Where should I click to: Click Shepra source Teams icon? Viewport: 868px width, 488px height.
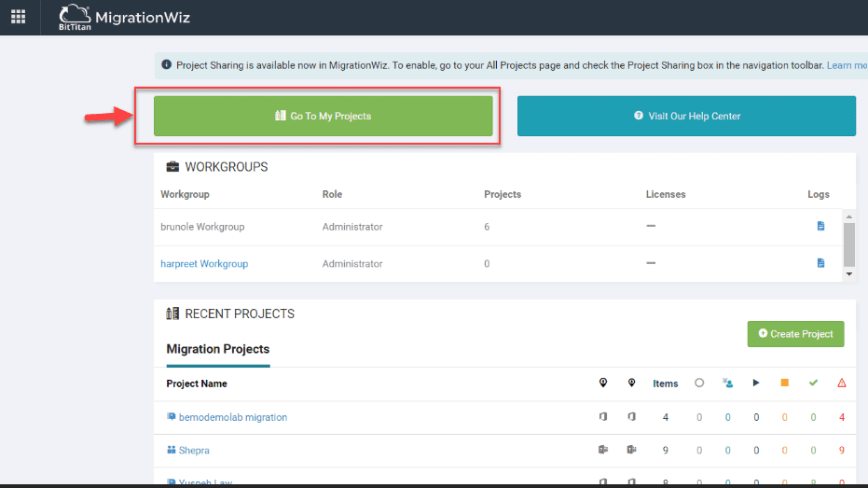[x=603, y=450]
